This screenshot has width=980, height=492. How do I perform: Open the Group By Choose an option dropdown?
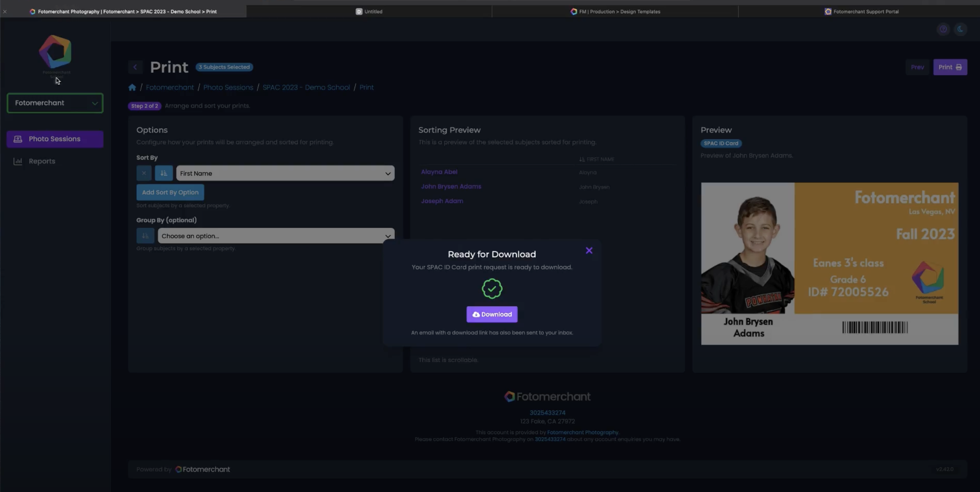coord(276,236)
